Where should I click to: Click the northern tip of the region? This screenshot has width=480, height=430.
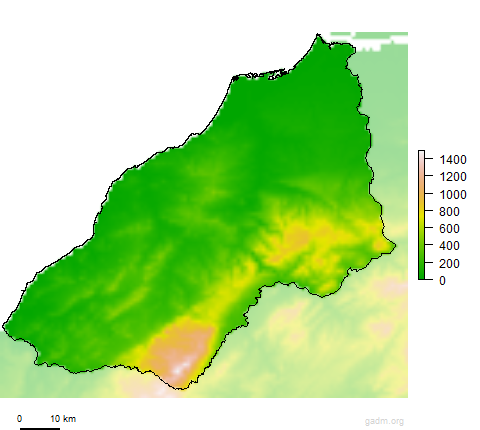[318, 34]
